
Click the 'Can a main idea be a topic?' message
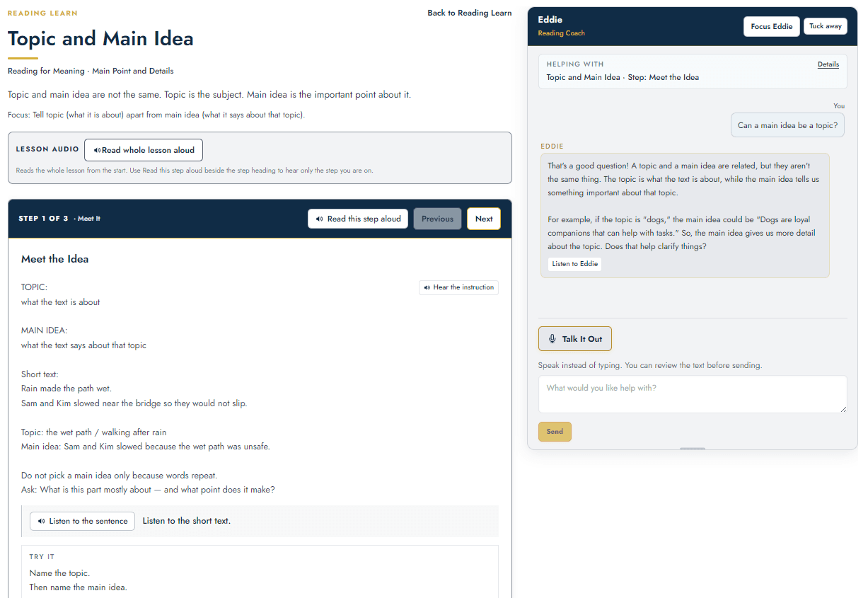[787, 125]
